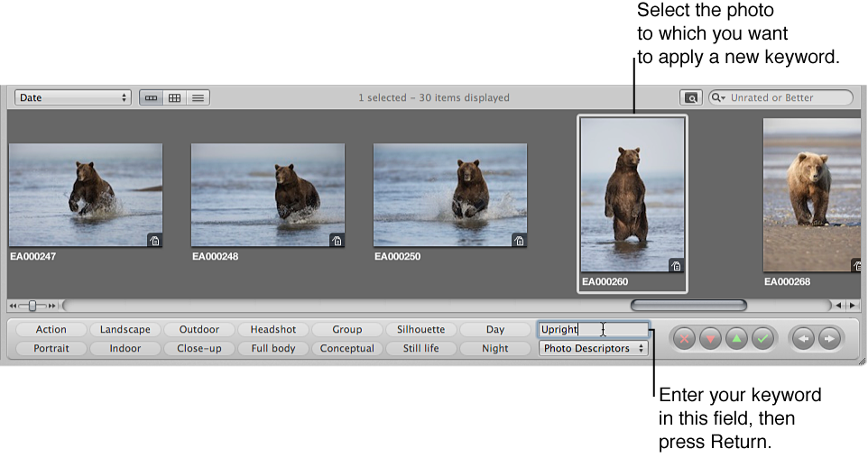
Task: Select thumbnail EA000268
Action: 812,195
